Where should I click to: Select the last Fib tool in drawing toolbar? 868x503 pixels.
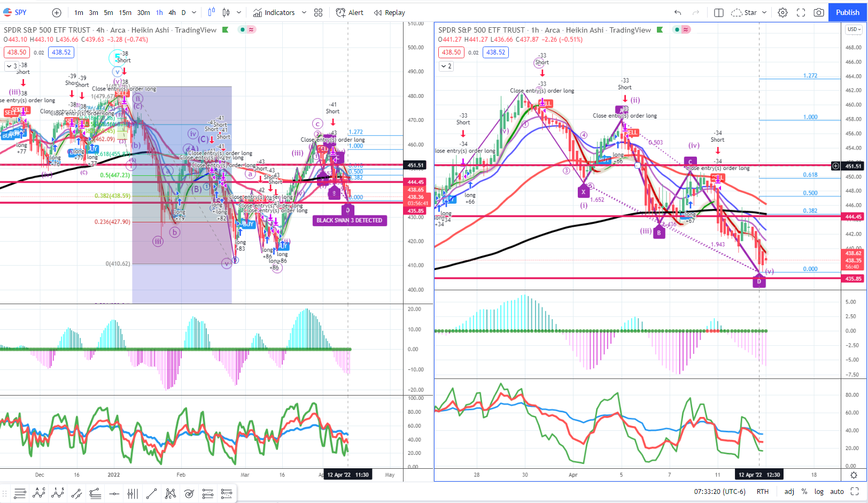[x=226, y=493]
